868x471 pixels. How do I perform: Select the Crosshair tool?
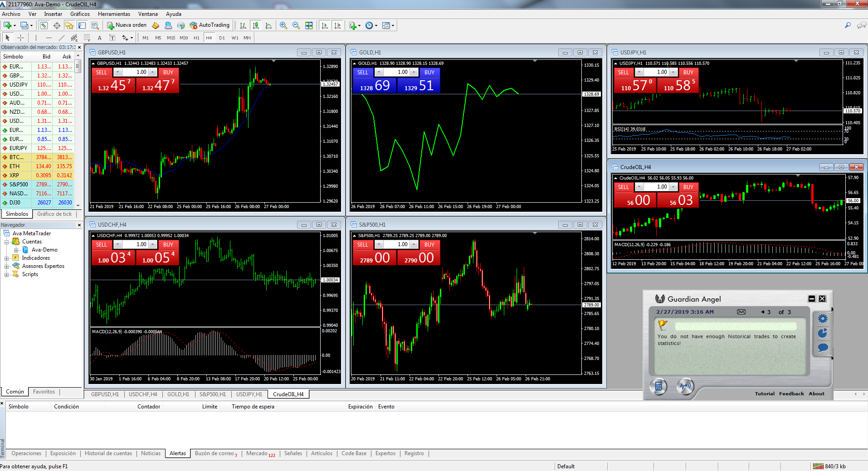(20, 38)
